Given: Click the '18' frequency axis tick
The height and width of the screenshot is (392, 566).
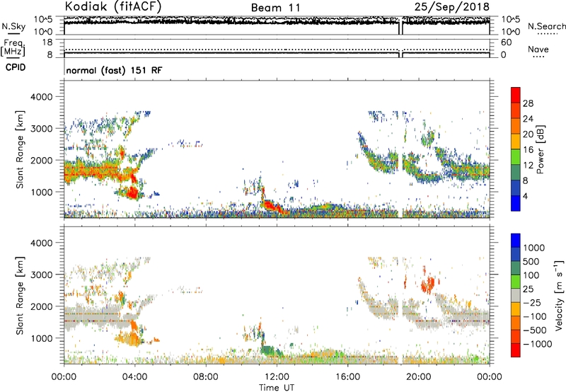Looking at the screenshot, I should 47,42.
